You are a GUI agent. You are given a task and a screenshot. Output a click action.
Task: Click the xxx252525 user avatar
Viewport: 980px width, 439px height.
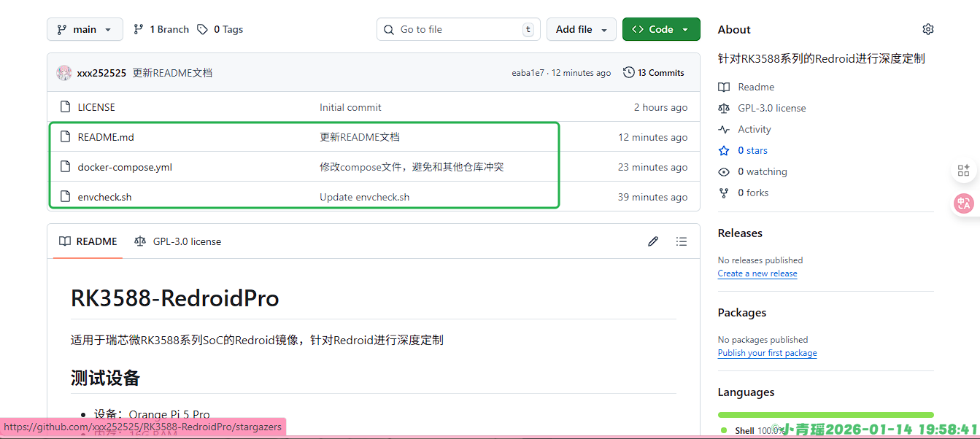click(64, 73)
